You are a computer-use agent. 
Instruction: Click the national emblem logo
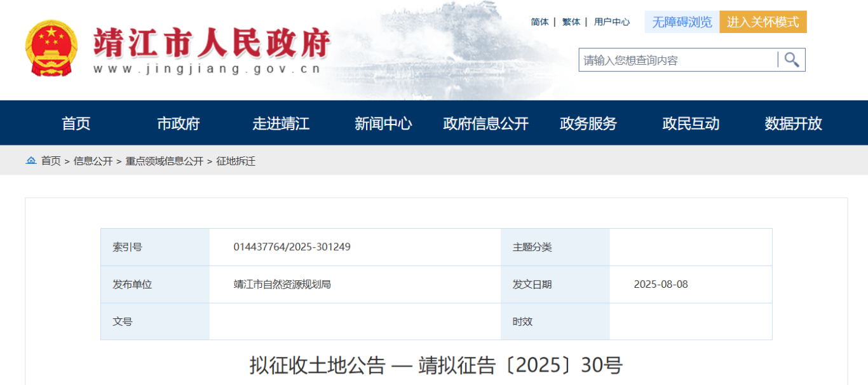[51, 48]
